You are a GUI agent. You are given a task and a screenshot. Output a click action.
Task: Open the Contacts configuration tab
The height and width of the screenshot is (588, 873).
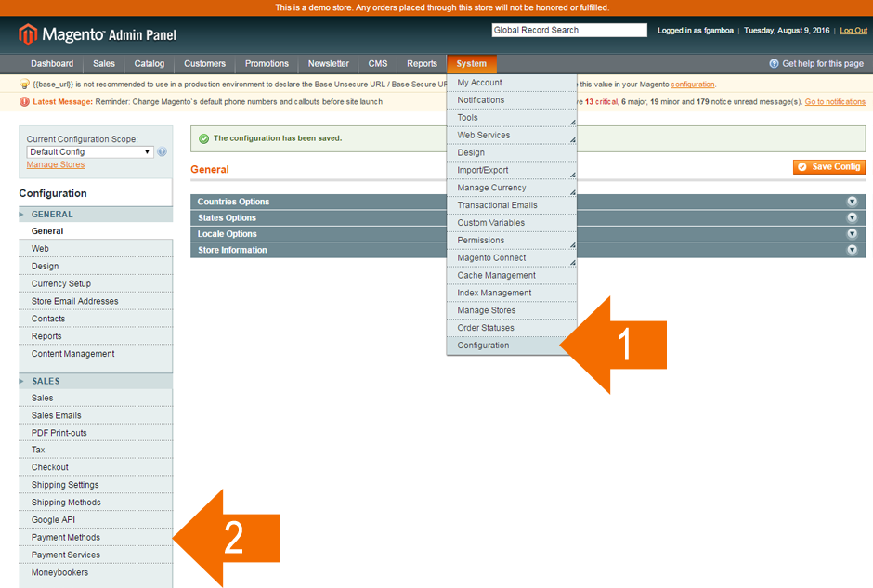pos(96,319)
